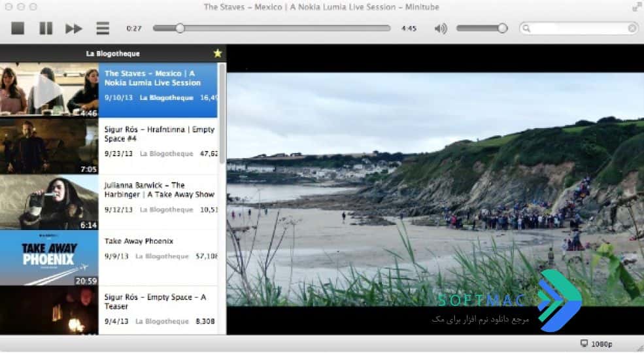Click the video playback area
644x353 pixels.
[435, 189]
